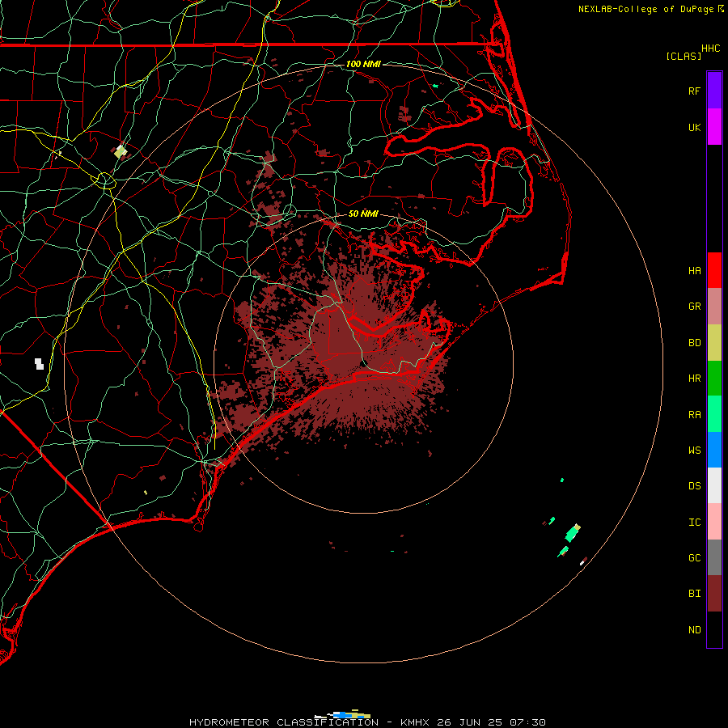The height and width of the screenshot is (728, 728).
Task: Click the radar site black dot at center
Action: tap(363, 363)
